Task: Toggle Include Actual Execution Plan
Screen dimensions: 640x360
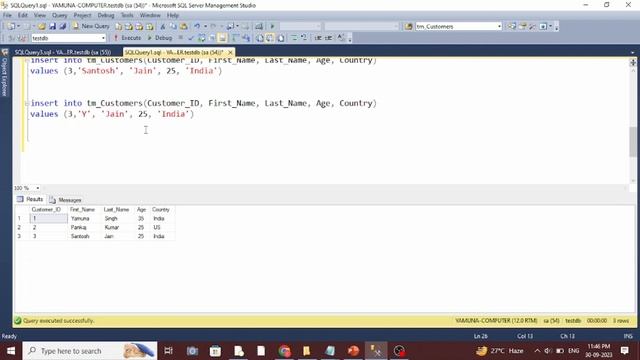Action: click(x=236, y=38)
